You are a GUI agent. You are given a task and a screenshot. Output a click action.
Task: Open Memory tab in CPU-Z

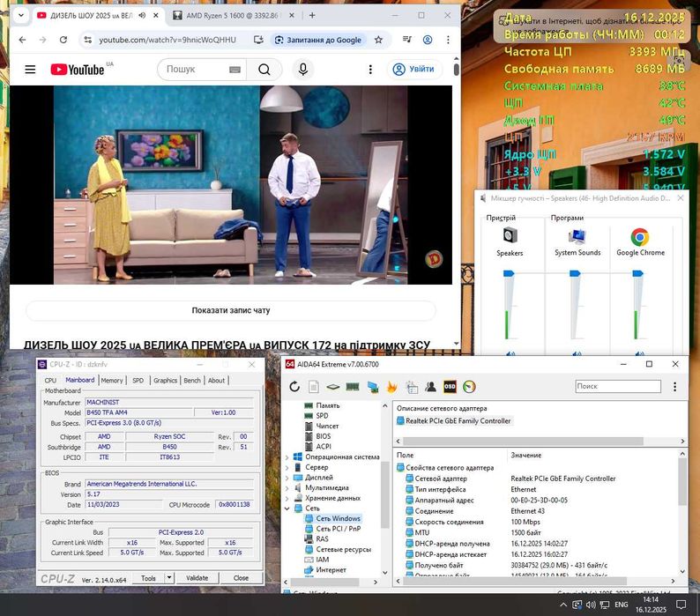coord(112,381)
